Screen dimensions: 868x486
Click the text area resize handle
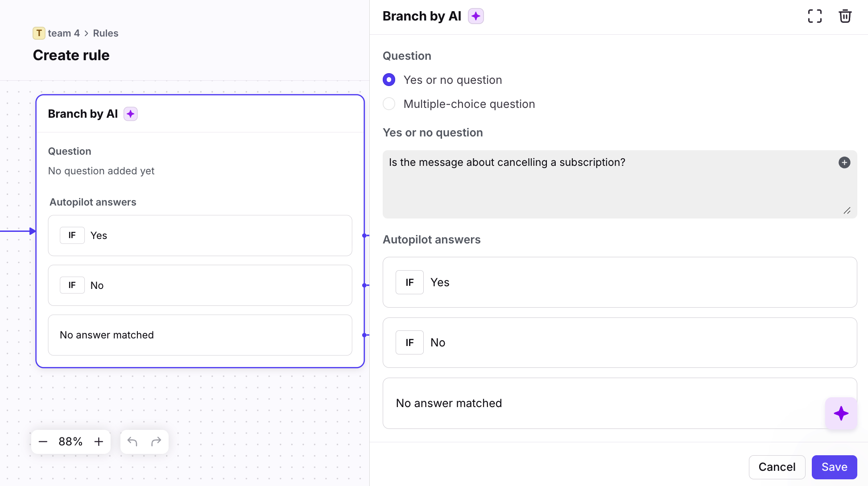[847, 210]
